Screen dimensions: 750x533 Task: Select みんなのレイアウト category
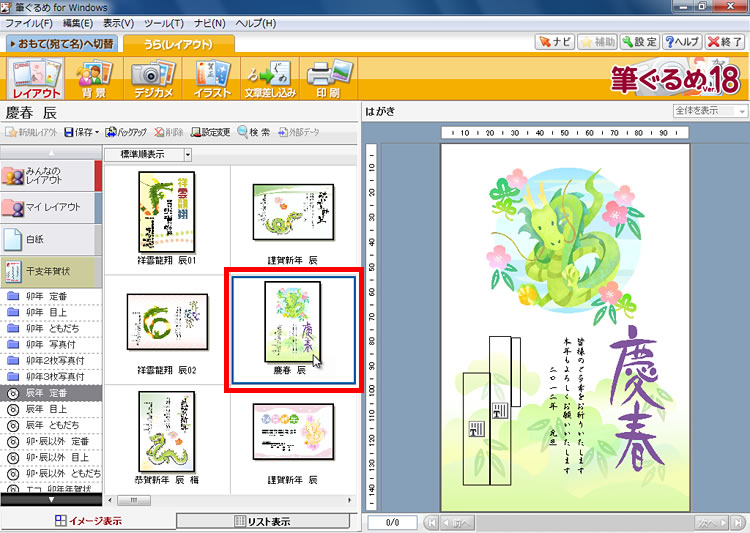51,176
